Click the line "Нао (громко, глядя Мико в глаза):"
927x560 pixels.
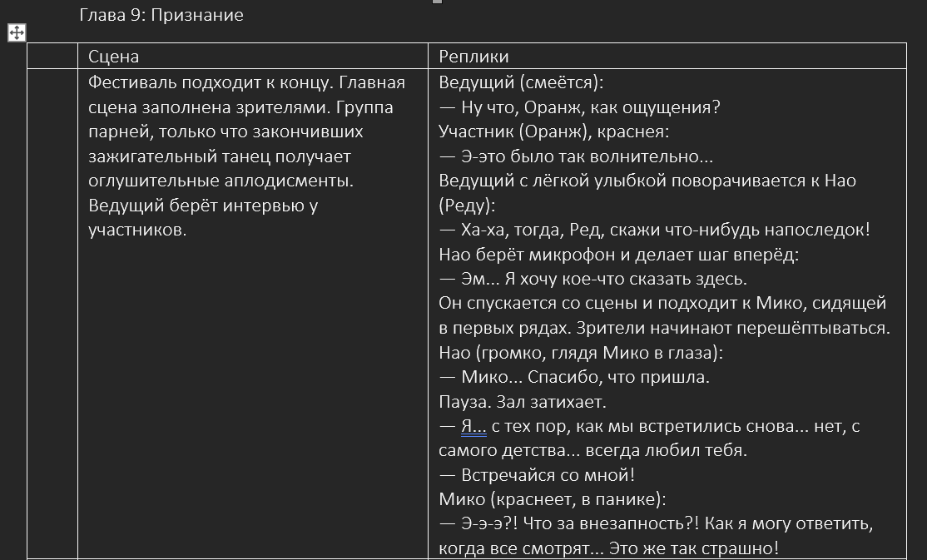pos(581,353)
